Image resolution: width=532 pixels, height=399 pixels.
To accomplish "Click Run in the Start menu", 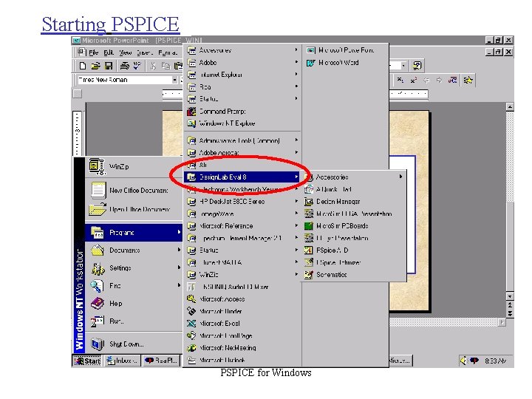I will [134, 321].
